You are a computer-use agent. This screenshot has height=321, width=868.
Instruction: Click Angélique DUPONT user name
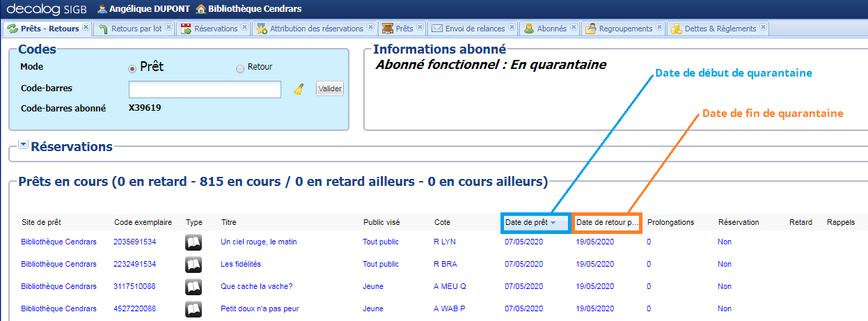(150, 9)
